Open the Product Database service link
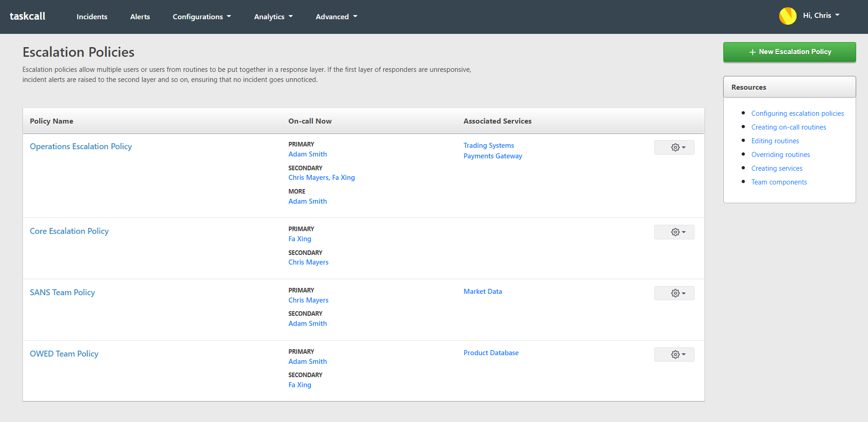 pyautogui.click(x=491, y=353)
